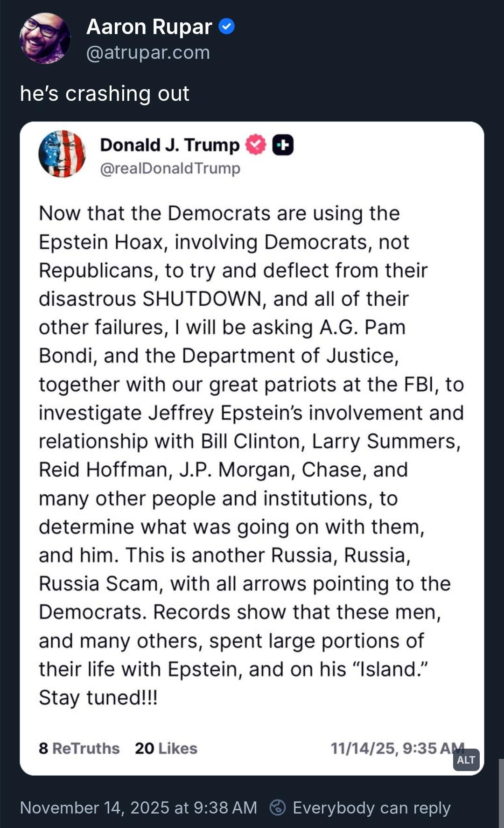The image size is (504, 828).
Task: Click Donald J. Trump's flag avatar
Action: [62, 154]
